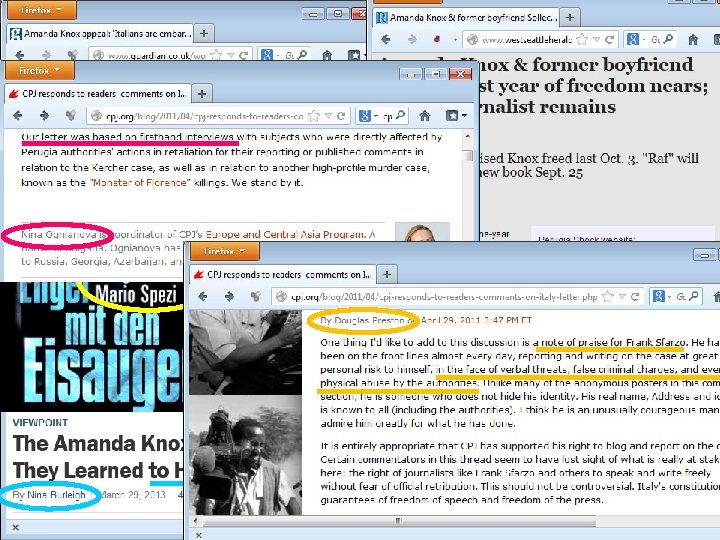Screen dimensions: 720x540
Task: Go back in the Guardian window
Action: tap(20, 55)
